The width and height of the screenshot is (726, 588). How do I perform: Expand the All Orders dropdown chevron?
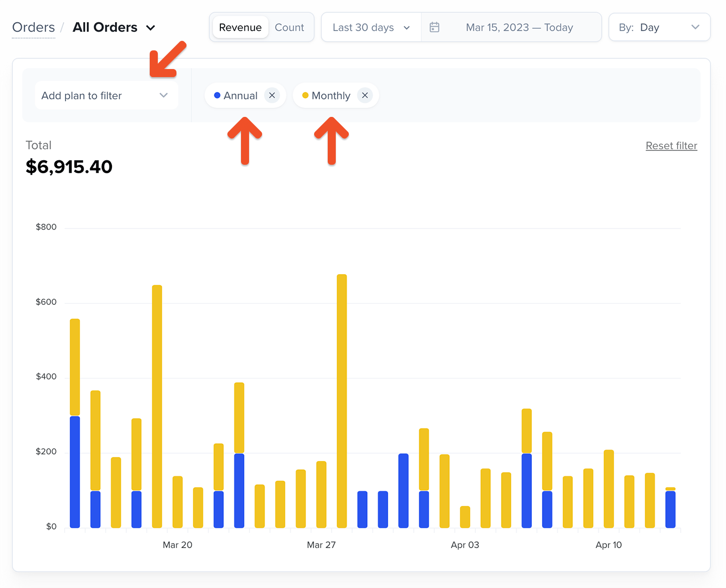coord(150,28)
